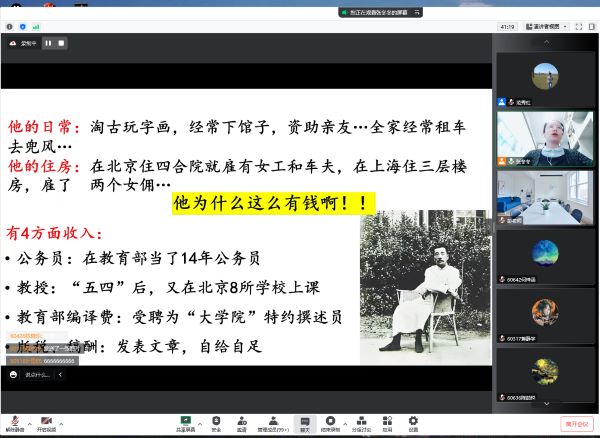The width and height of the screenshot is (600, 438).
Task: Click the green Share Screen icon
Action: pyautogui.click(x=185, y=423)
